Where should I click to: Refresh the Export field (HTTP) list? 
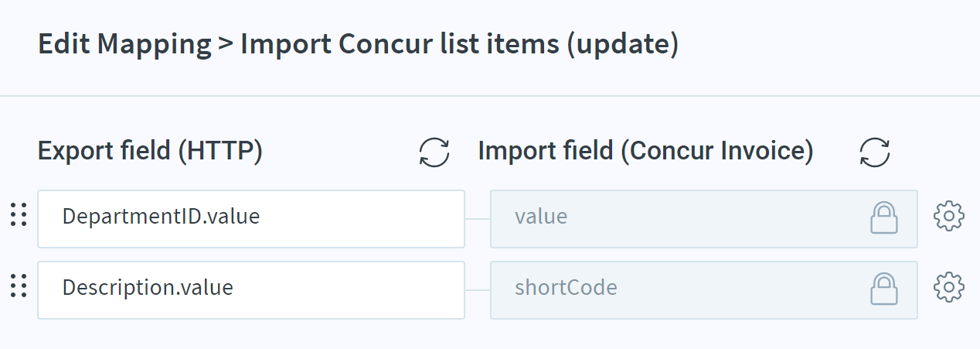434,152
